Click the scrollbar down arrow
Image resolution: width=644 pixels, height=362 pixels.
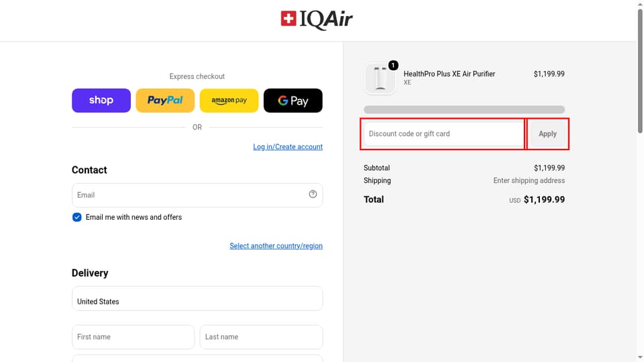point(640,358)
